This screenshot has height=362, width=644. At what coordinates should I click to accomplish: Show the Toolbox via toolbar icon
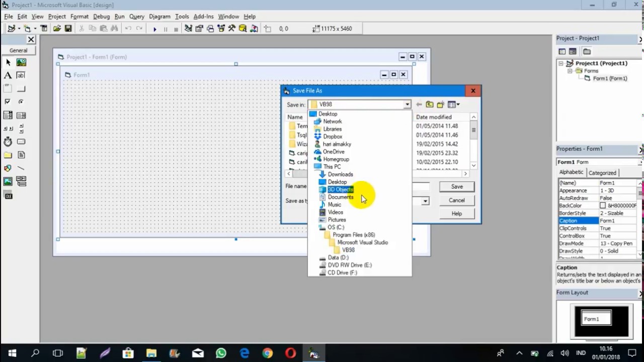tap(232, 29)
